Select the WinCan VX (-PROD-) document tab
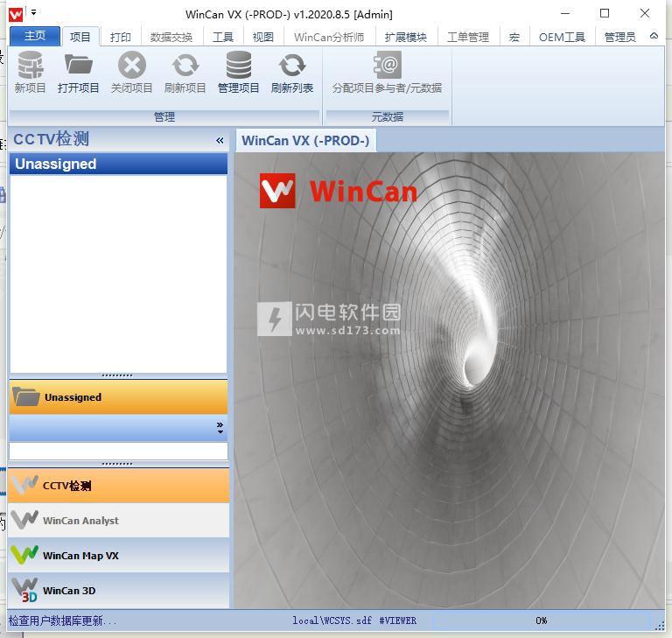The height and width of the screenshot is (638, 672). [x=305, y=141]
